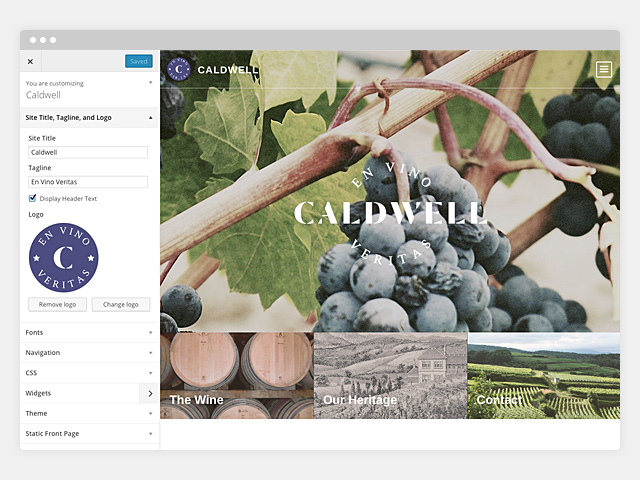Click the Saved button
640x480 pixels.
139,61
